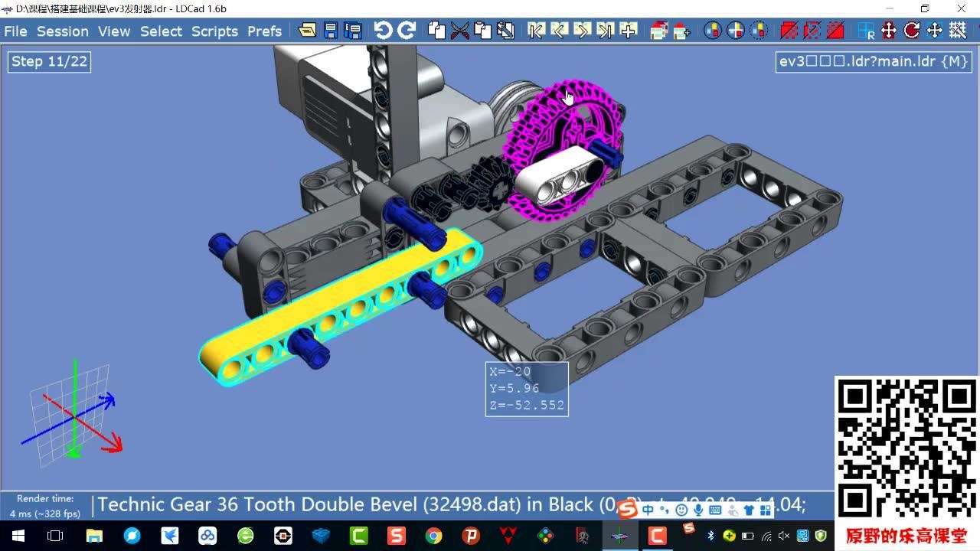Open the Prefs menu
The image size is (980, 551).
[x=264, y=31]
